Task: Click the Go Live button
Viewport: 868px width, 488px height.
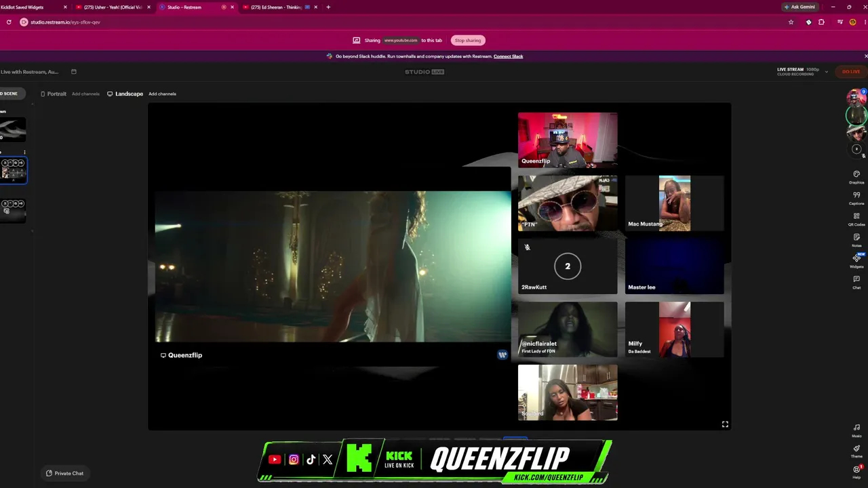Action: click(851, 71)
